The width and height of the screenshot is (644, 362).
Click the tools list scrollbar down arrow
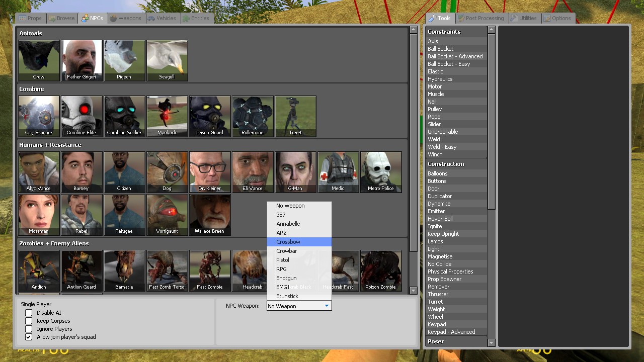click(x=492, y=343)
